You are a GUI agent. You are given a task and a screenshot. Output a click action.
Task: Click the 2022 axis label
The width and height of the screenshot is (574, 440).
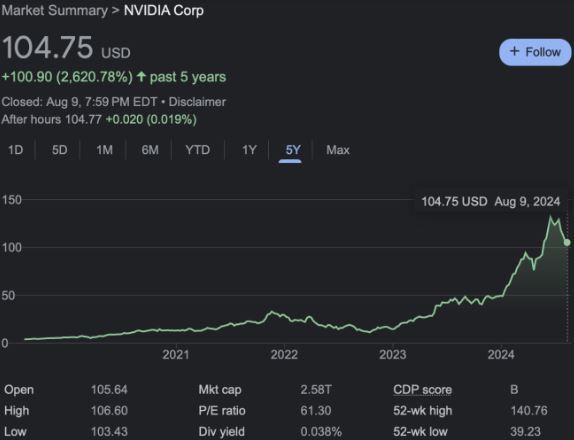[x=284, y=354]
